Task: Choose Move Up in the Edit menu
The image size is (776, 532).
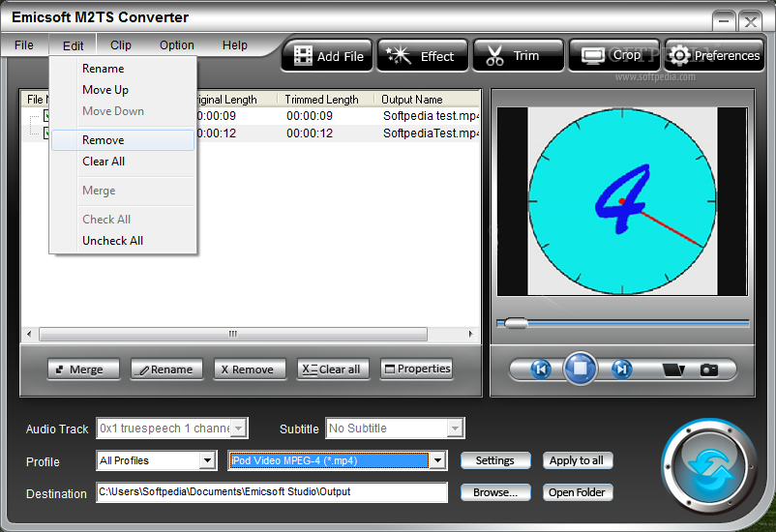Action: pos(122,90)
